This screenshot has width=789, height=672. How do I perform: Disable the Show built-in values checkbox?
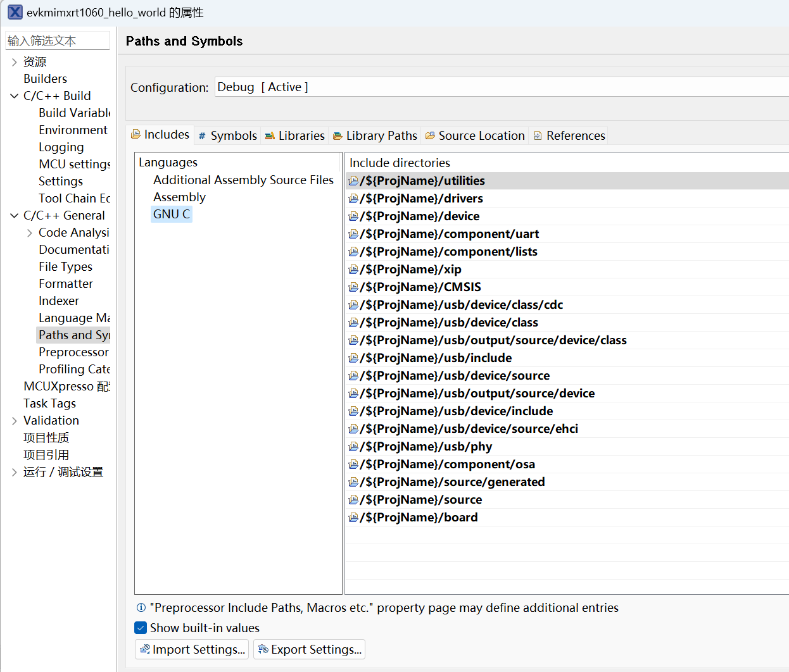(x=141, y=628)
